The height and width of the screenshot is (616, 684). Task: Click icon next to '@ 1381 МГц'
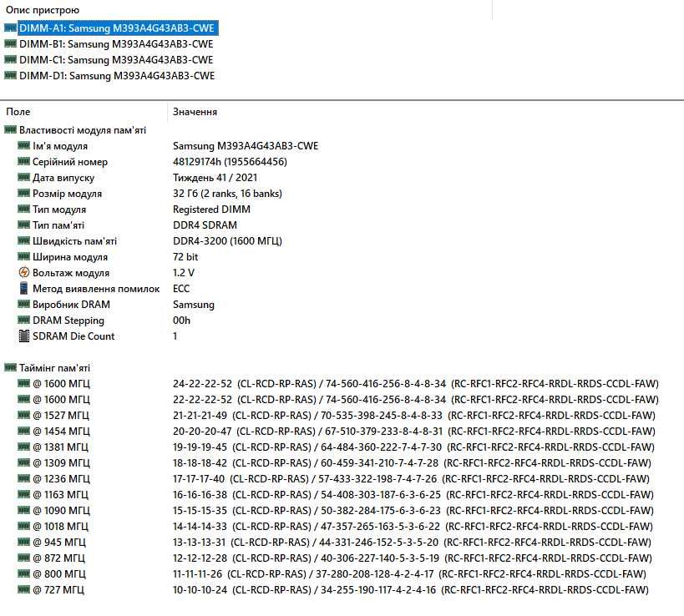[23, 447]
